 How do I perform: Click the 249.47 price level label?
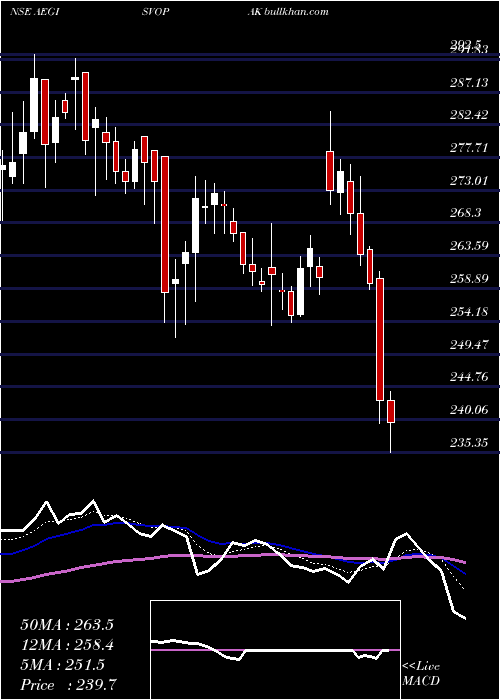click(469, 345)
